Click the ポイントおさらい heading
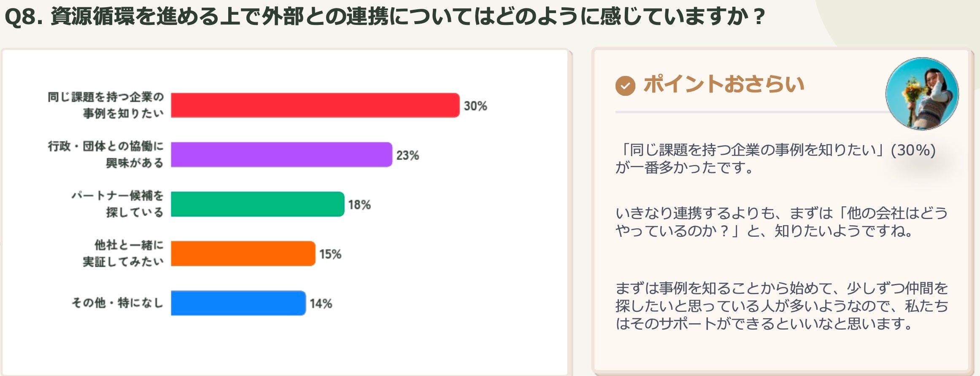 click(724, 84)
